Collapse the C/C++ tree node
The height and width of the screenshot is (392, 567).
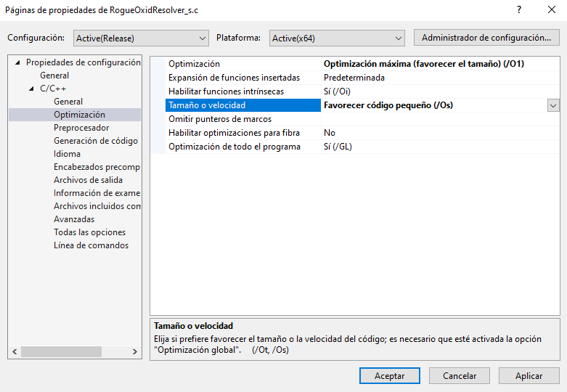(x=32, y=89)
